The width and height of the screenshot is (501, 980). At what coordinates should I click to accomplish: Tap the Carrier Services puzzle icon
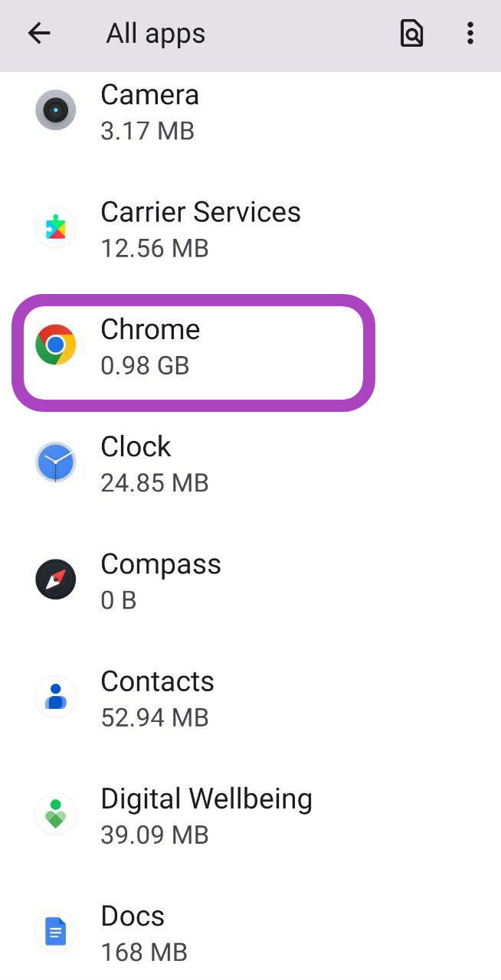tap(55, 228)
